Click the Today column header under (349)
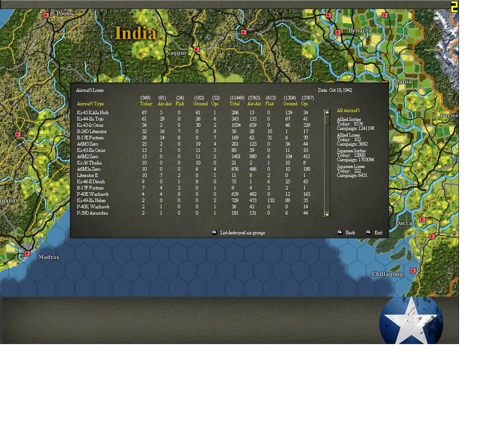Viewport: 493px width, 448px height. [x=146, y=104]
